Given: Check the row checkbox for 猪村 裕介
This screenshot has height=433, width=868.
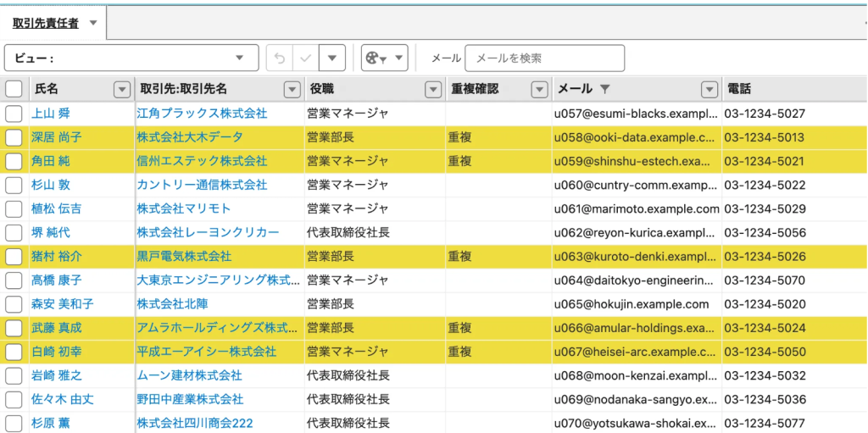Looking at the screenshot, I should pos(14,257).
